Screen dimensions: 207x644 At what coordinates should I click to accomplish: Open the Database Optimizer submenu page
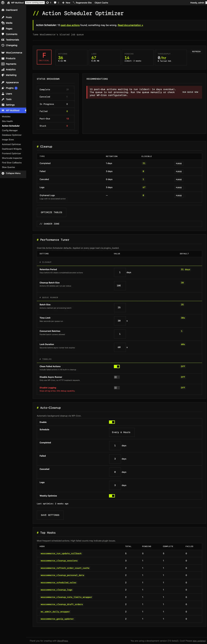click(12, 135)
